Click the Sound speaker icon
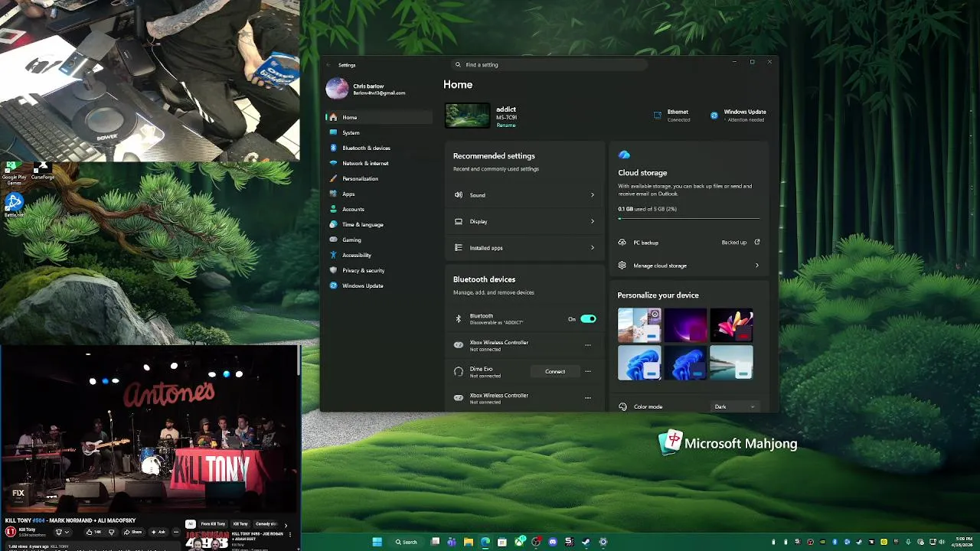980x551 pixels. coord(459,195)
